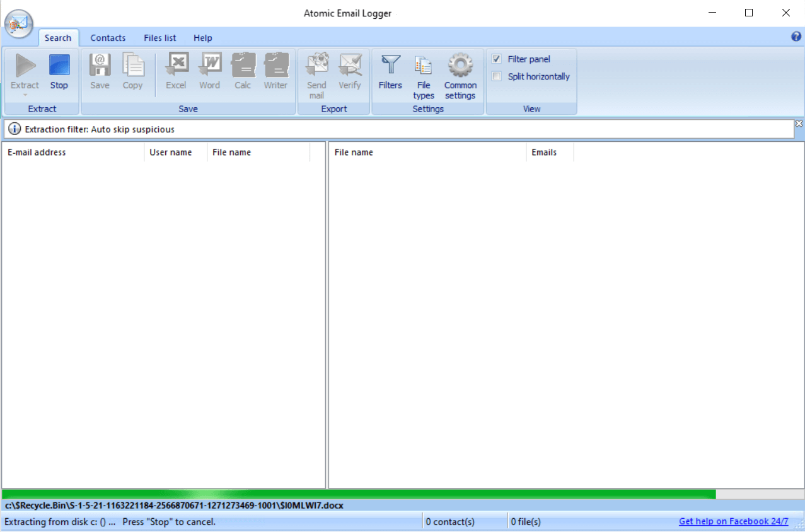Copy extracted emails to clipboard

coord(132,72)
